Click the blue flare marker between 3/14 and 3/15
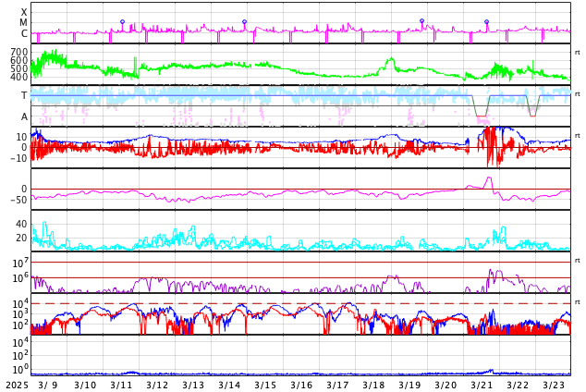The height and width of the screenshot is (392, 586). (244, 22)
